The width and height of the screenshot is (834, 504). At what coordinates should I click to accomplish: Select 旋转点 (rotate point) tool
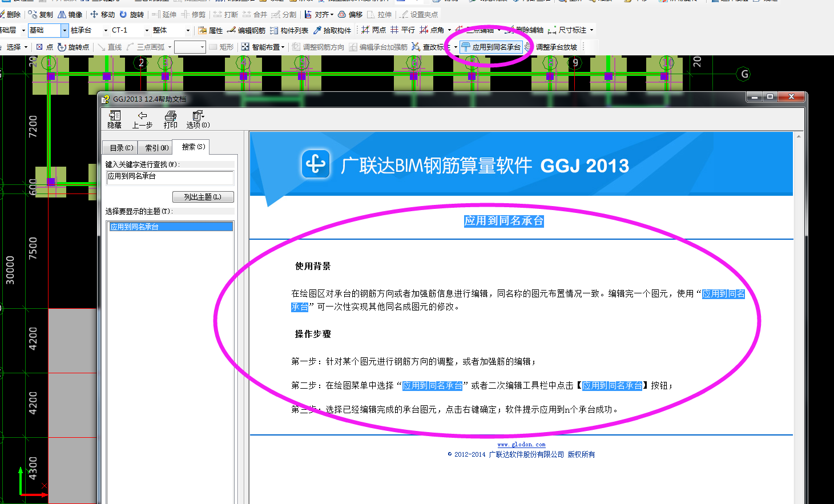pyautogui.click(x=74, y=47)
